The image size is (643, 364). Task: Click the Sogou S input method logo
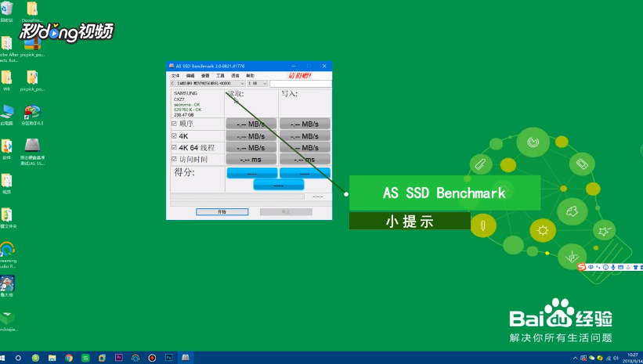coord(581,267)
